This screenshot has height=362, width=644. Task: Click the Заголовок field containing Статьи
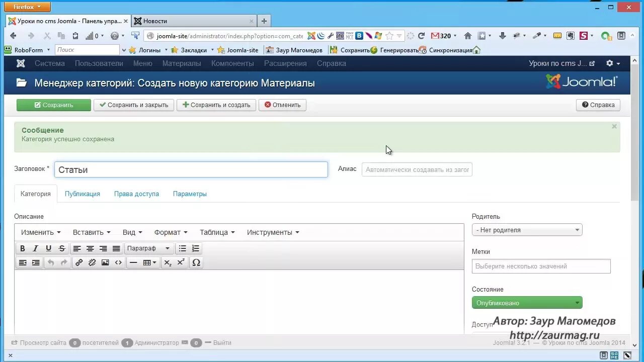(191, 169)
